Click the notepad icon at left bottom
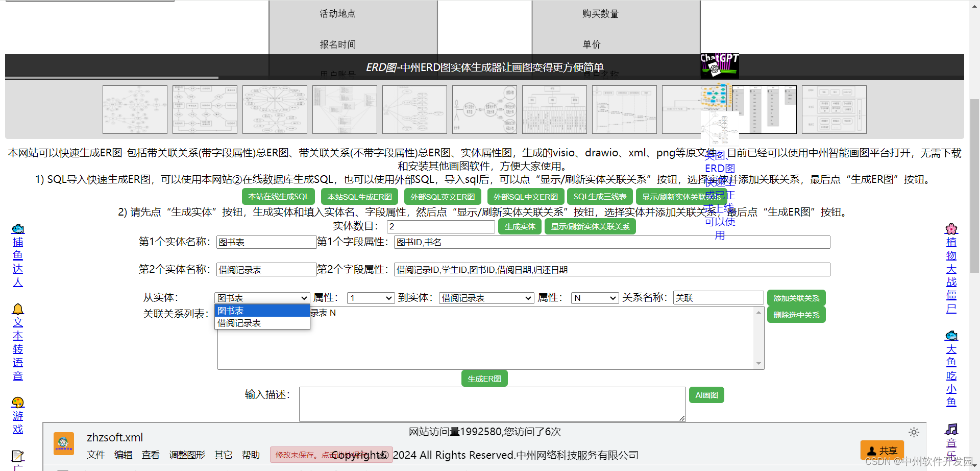The width and height of the screenshot is (980, 471). (x=18, y=456)
